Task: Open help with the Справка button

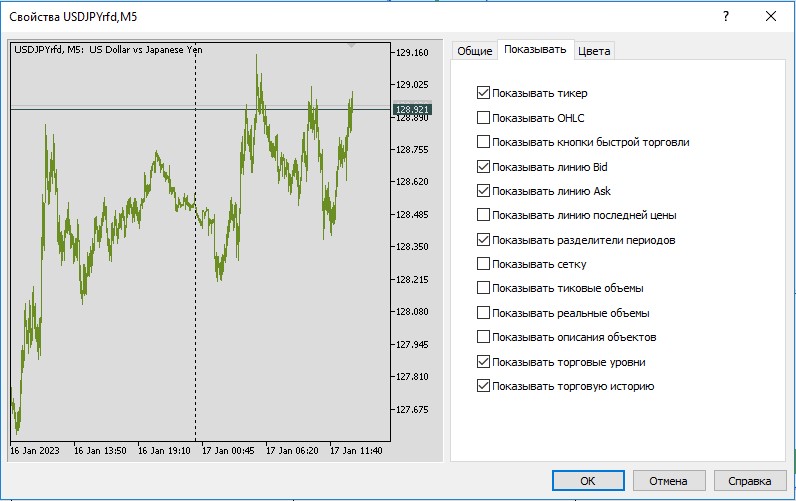Action: (749, 480)
